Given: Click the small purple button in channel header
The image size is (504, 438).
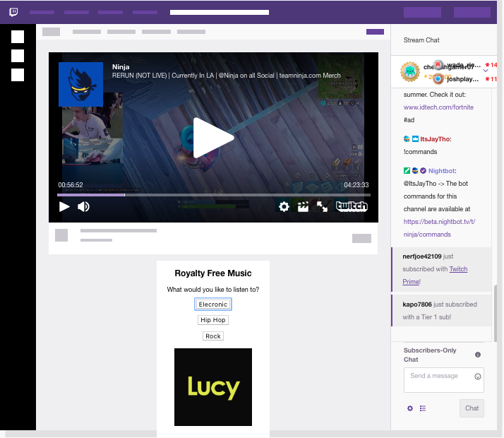Looking at the screenshot, I should [x=375, y=32].
